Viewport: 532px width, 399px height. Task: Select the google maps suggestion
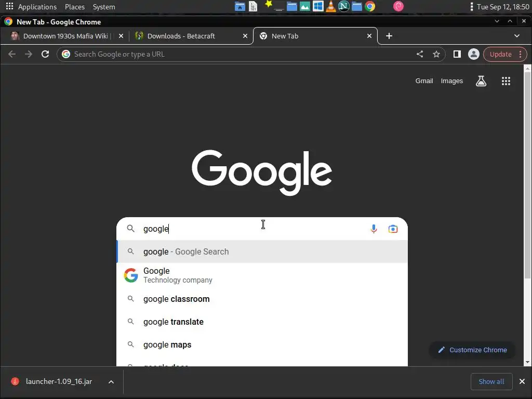pos(262,345)
